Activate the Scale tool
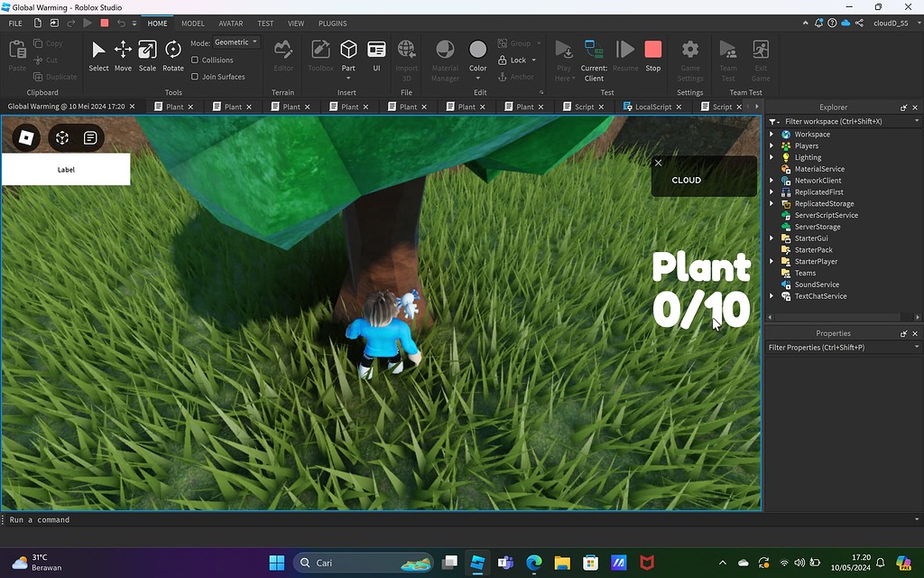Screen dimensions: 924x578 147,54
